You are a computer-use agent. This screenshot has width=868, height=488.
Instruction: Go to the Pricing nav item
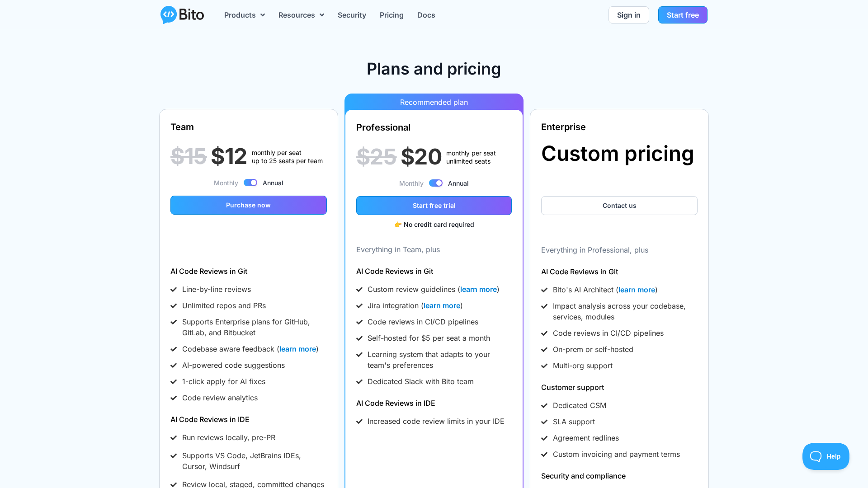point(392,15)
